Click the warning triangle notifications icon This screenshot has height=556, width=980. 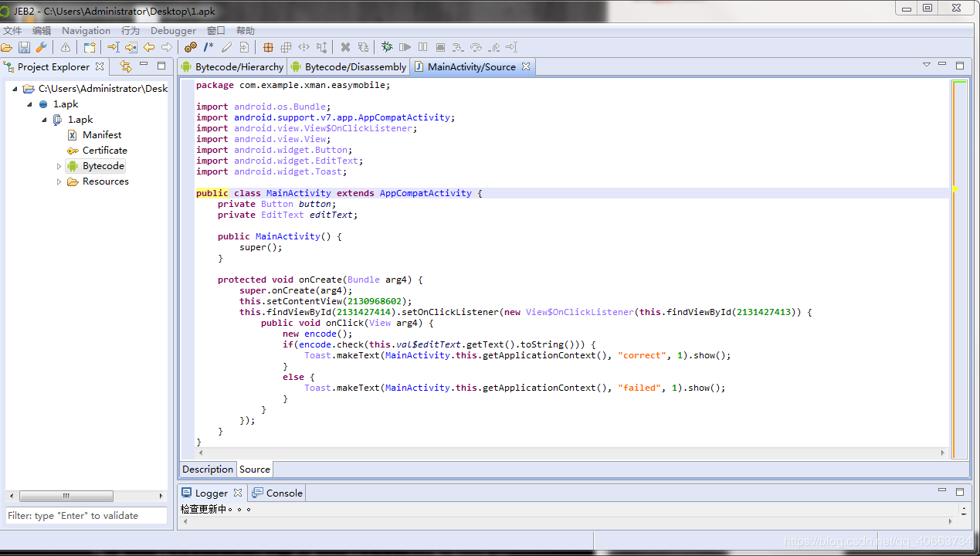tap(66, 48)
